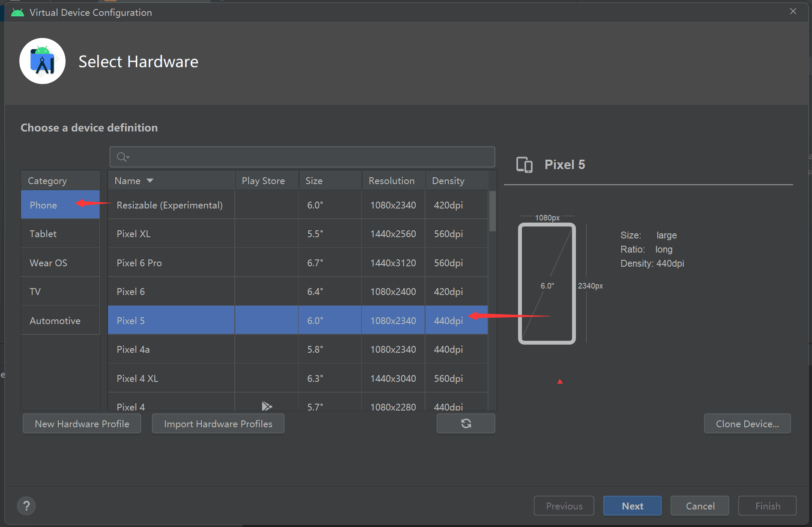
Task: Select the Pixel 4a device row
Action: tap(298, 349)
